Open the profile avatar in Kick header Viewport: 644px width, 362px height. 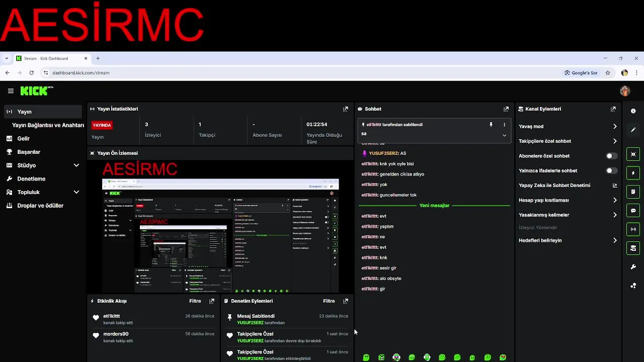[625, 91]
